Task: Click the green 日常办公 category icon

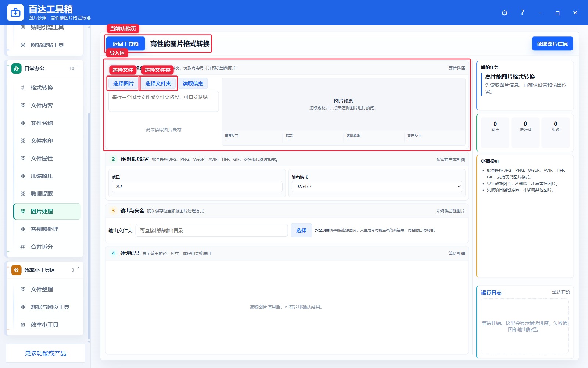Action: tap(17, 68)
